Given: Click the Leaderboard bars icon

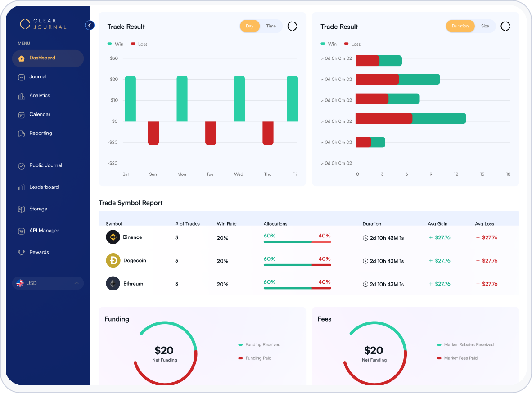Looking at the screenshot, I should 21,188.
